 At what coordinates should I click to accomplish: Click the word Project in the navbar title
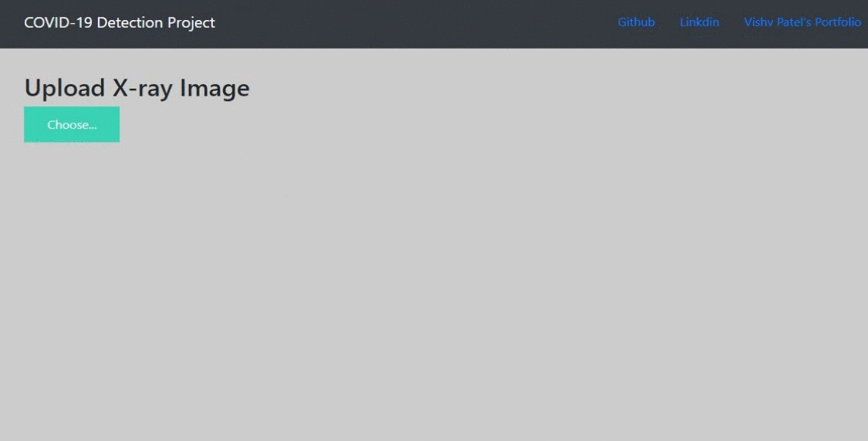[191, 22]
